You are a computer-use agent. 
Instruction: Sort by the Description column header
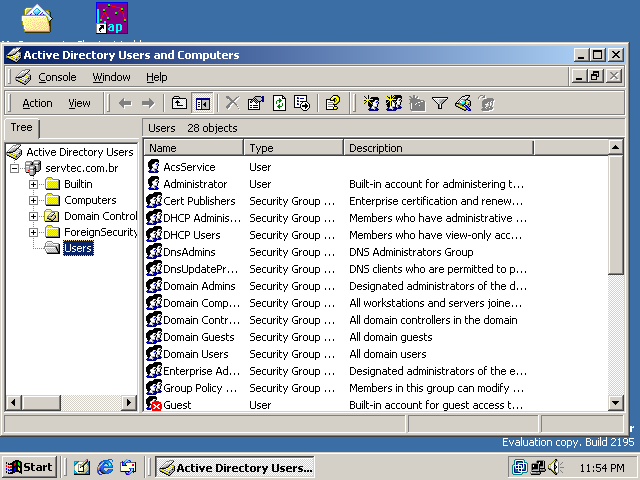pos(439,148)
